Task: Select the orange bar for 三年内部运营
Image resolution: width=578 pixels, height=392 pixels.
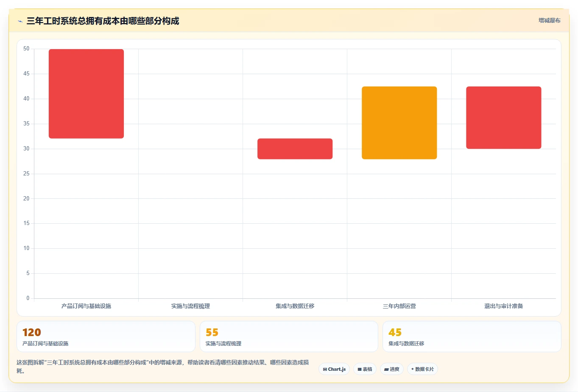Action: pyautogui.click(x=399, y=123)
